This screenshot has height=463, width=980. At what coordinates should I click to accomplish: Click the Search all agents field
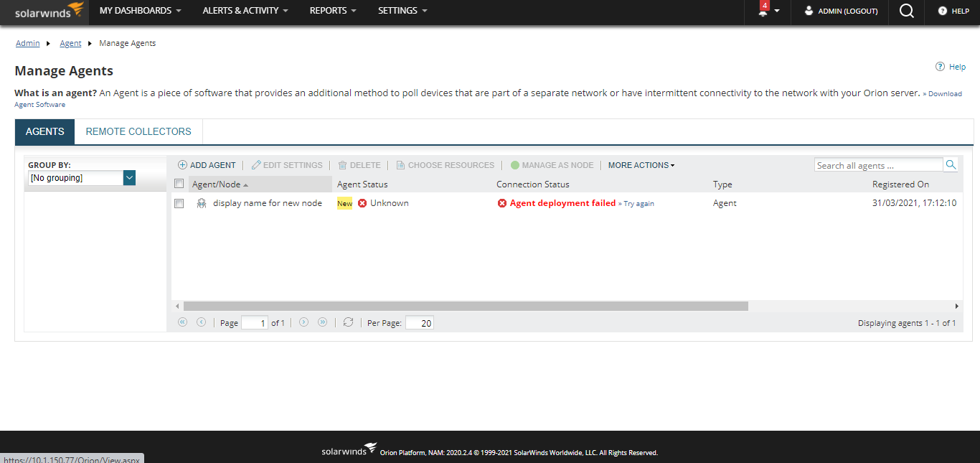point(879,165)
